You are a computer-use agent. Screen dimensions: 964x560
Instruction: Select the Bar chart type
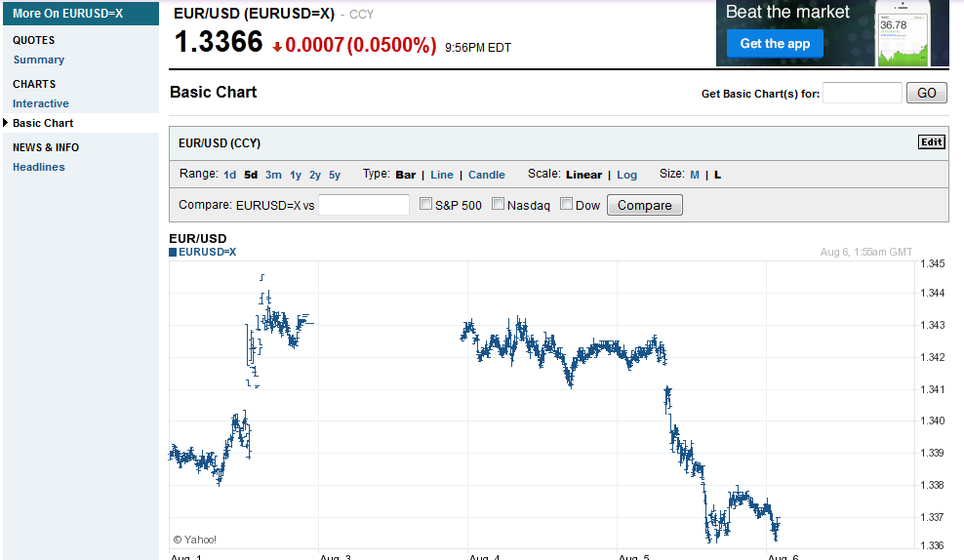[406, 175]
